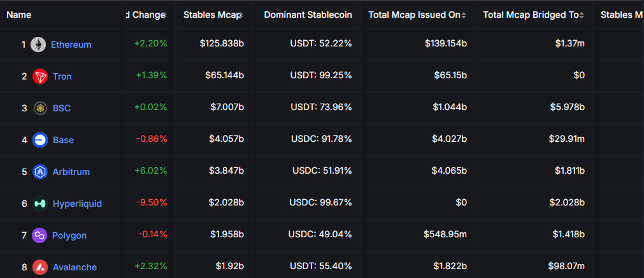
Task: Click the BSC chain logo icon
Action: [40, 108]
